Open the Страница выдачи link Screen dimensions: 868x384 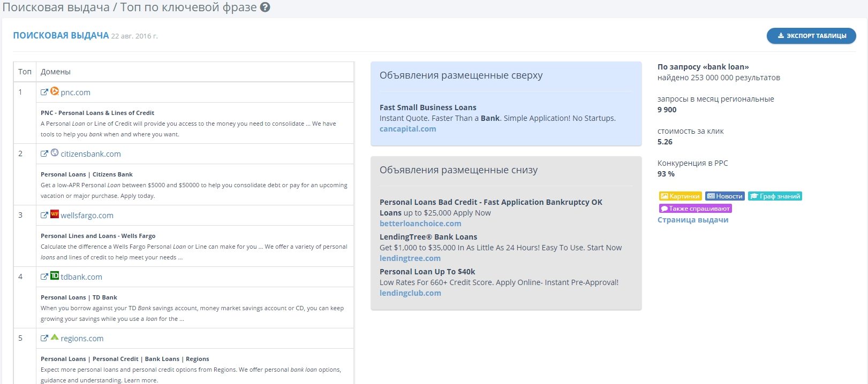tap(692, 220)
